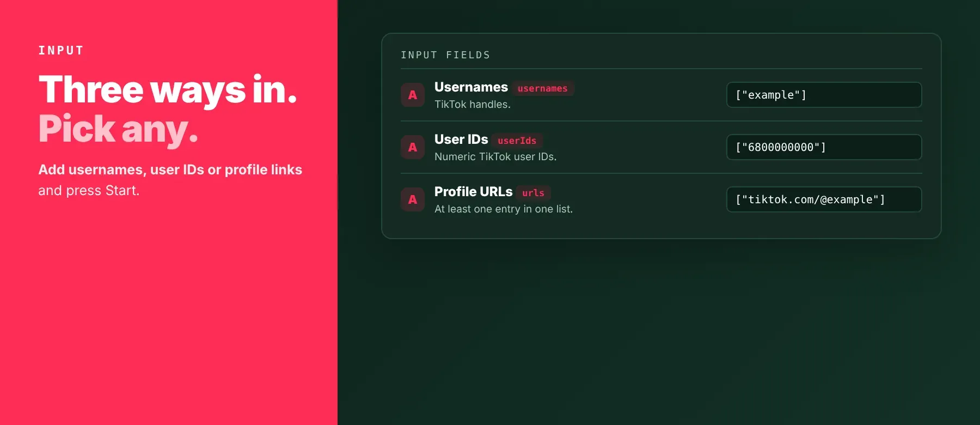Click the red "urls" code tag
The width and height of the screenshot is (980, 425).
click(534, 193)
